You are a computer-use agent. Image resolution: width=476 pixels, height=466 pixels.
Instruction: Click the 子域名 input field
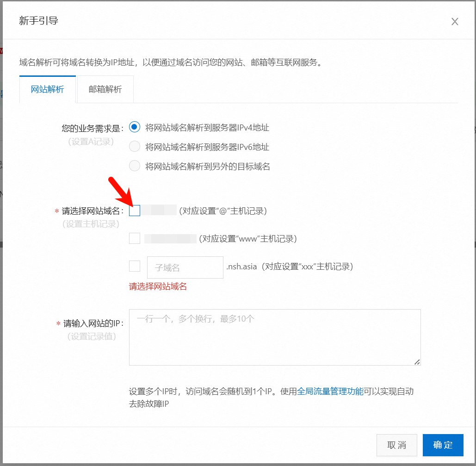coord(185,267)
